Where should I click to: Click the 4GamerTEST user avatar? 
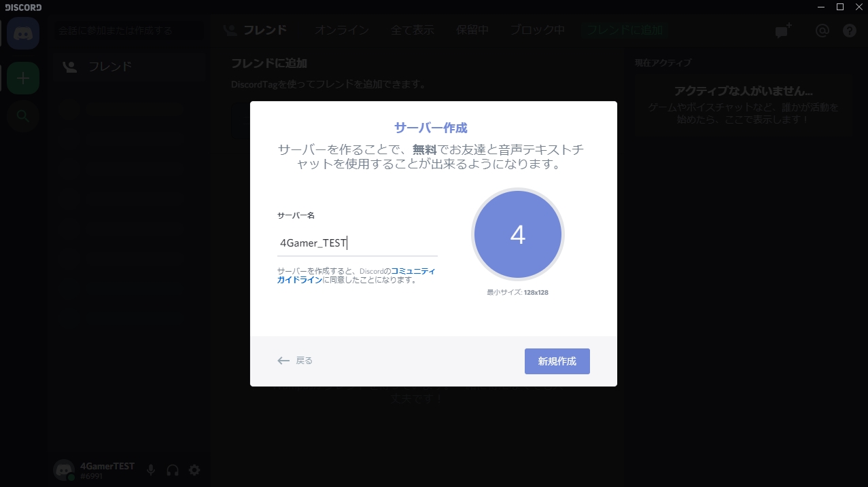pos(64,470)
